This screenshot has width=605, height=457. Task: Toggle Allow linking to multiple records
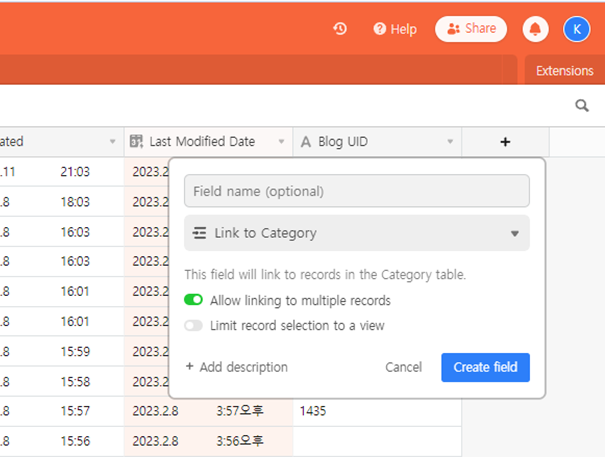(193, 300)
